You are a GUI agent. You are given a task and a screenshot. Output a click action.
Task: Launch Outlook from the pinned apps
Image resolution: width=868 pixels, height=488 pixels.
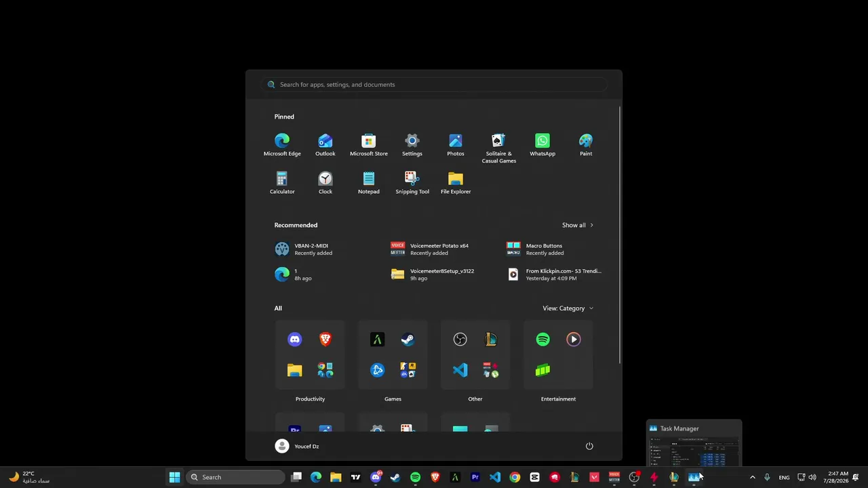(325, 145)
